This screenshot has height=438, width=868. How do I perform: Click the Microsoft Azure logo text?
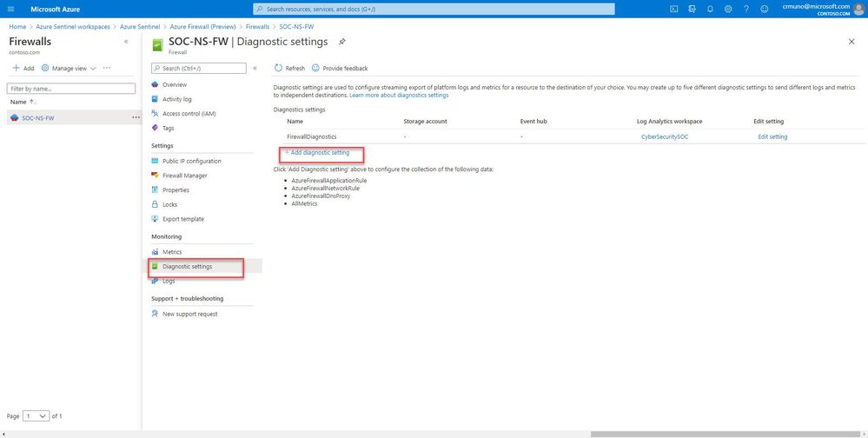pyautogui.click(x=56, y=9)
